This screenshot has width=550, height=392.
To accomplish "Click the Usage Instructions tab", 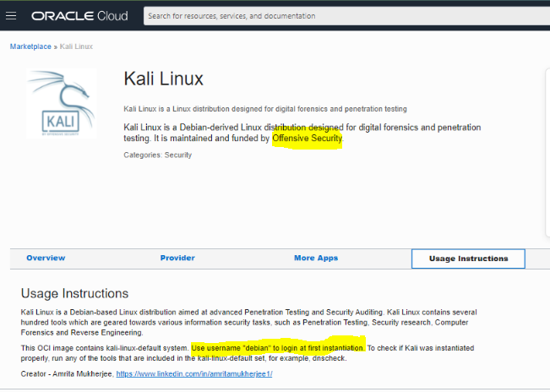I will [x=468, y=259].
